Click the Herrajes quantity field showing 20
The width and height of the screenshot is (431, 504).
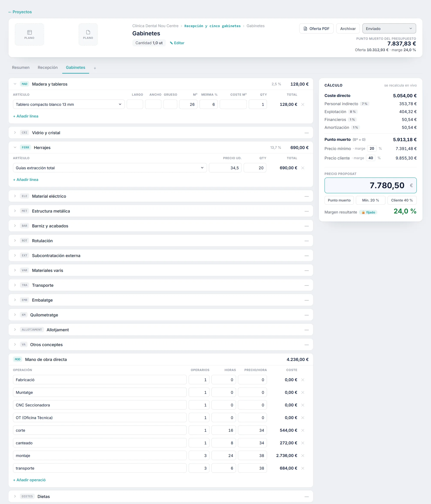[255, 168]
